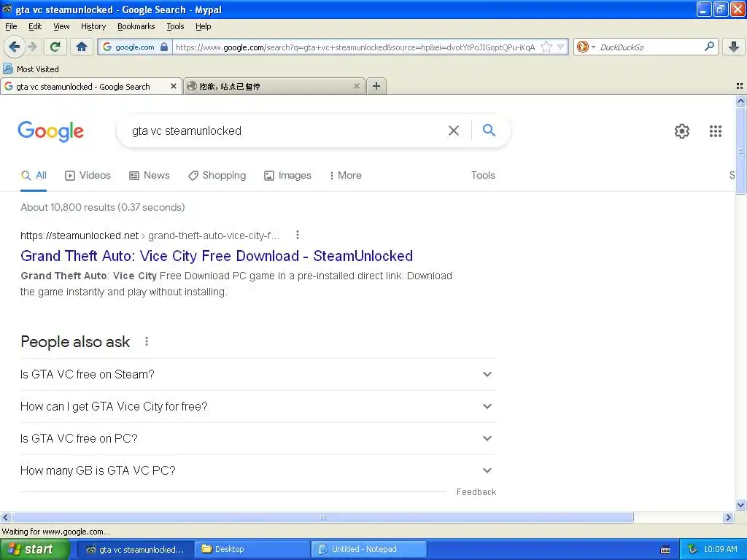The width and height of the screenshot is (747, 560).
Task: Open the three-dot menu beside result URL
Action: pos(298,235)
